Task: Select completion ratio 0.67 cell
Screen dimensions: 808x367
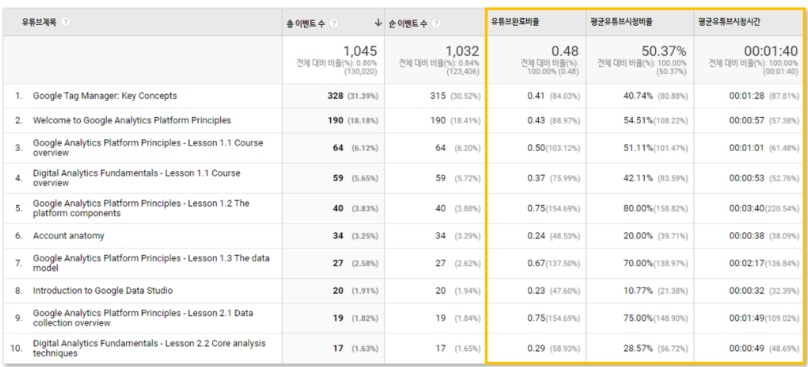Action: coord(536,263)
